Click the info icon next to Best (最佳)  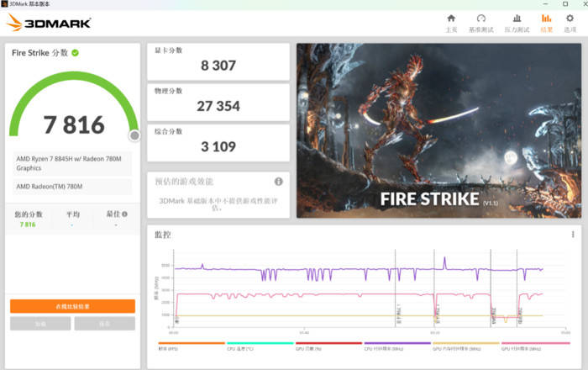125,214
